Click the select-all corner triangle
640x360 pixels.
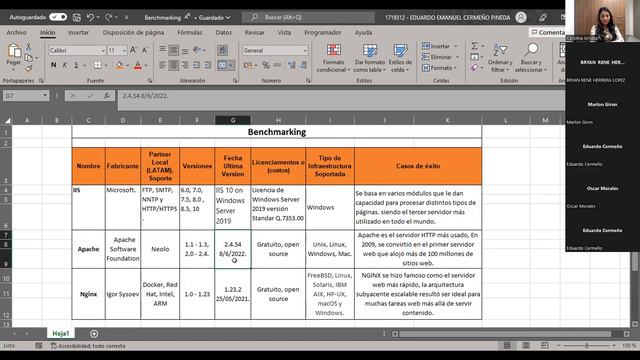point(7,120)
